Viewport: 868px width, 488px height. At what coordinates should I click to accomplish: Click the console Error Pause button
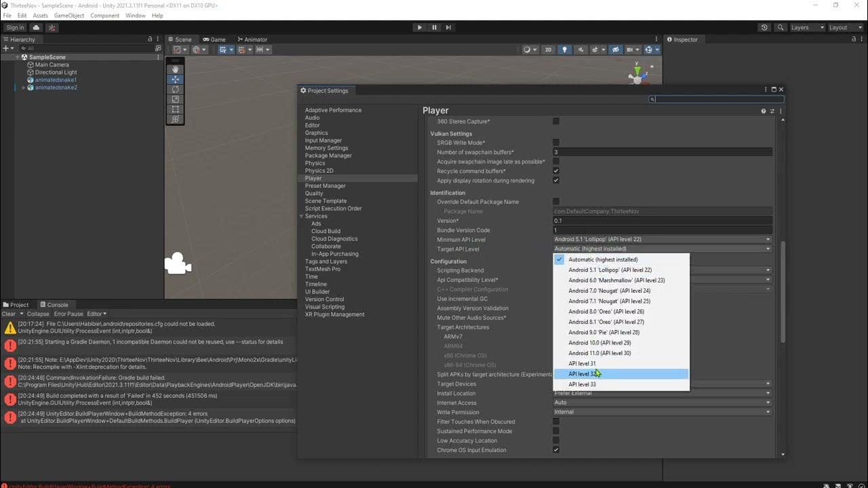68,314
